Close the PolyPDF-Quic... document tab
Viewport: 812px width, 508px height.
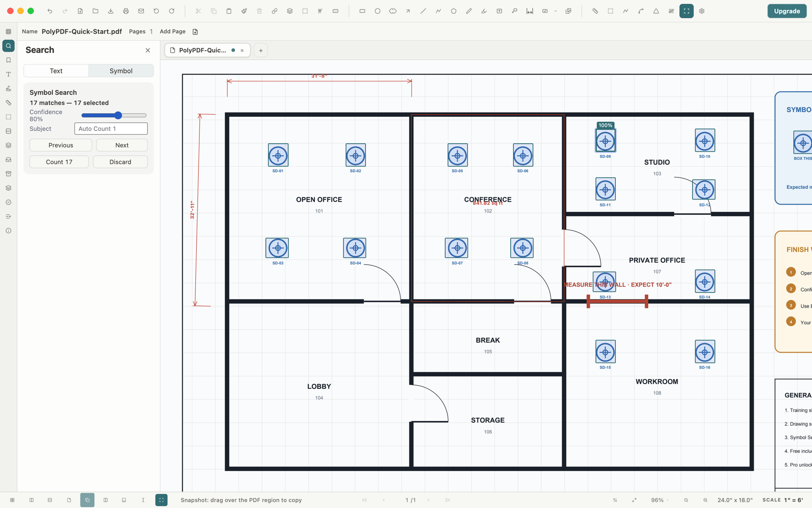[x=242, y=51]
